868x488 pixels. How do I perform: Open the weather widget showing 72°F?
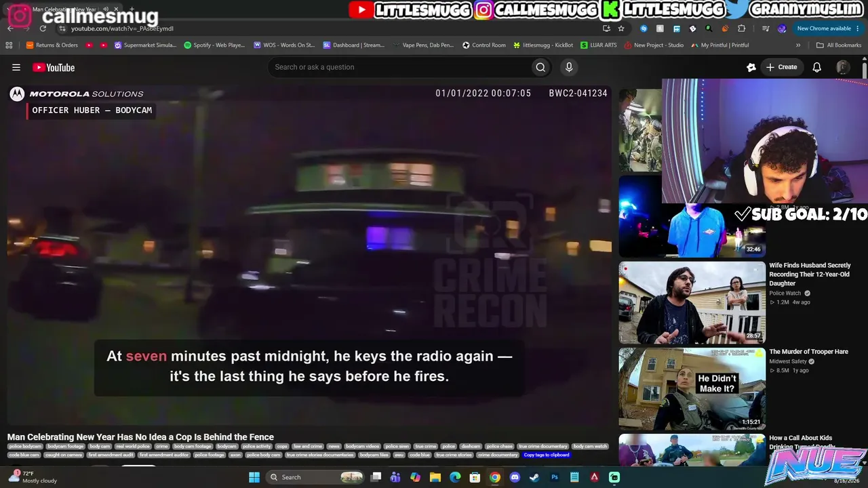pos(33,477)
